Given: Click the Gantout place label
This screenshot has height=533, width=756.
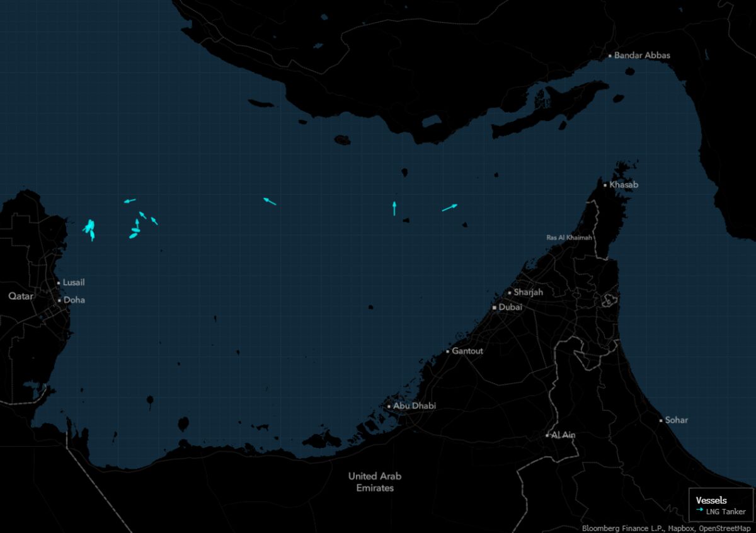Looking at the screenshot, I should tap(467, 351).
